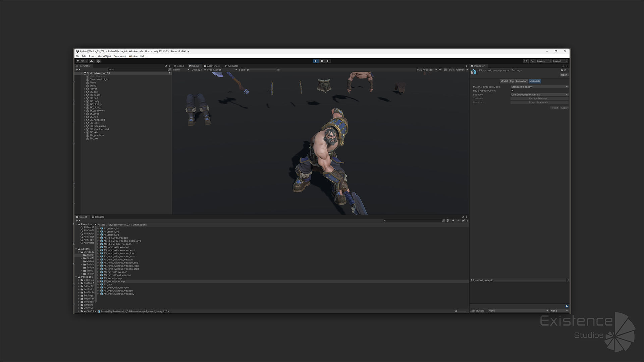Switch to the Asset Store tab
644x362 pixels.
(x=212, y=66)
